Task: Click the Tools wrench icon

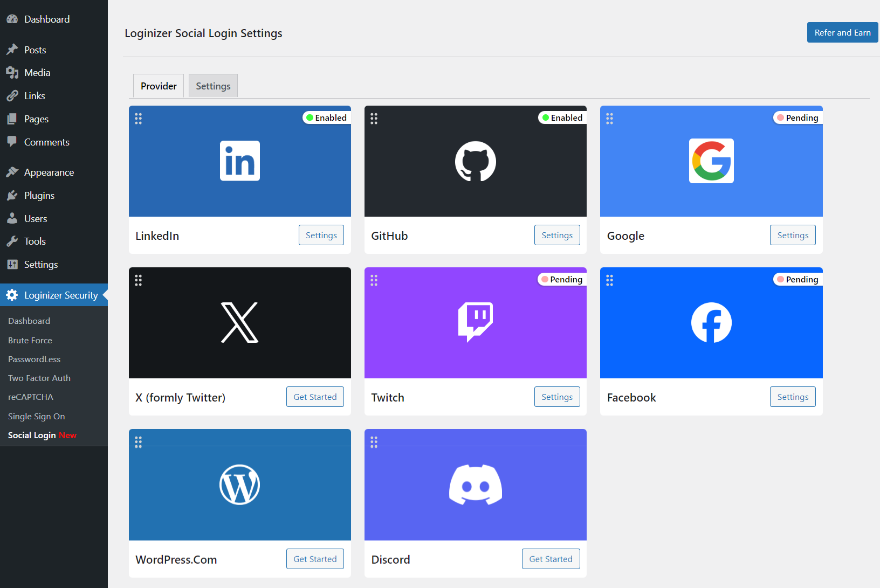Action: tap(12, 241)
